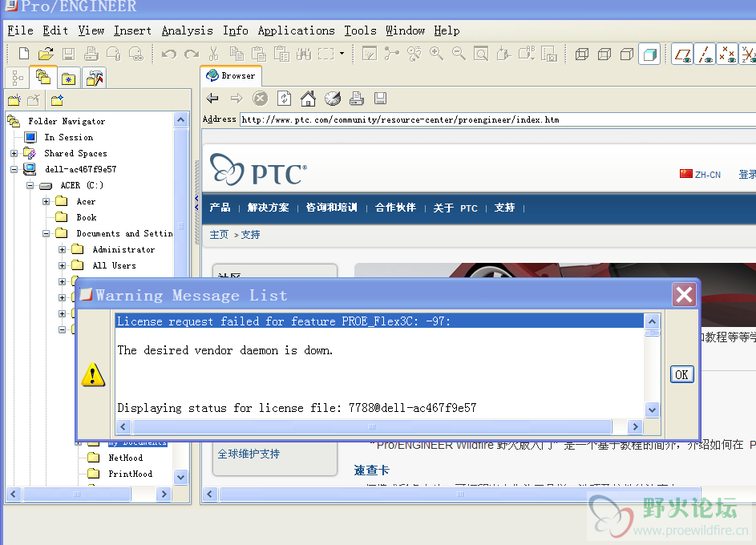Select the NetHood folder
This screenshot has width=756, height=545.
125,458
